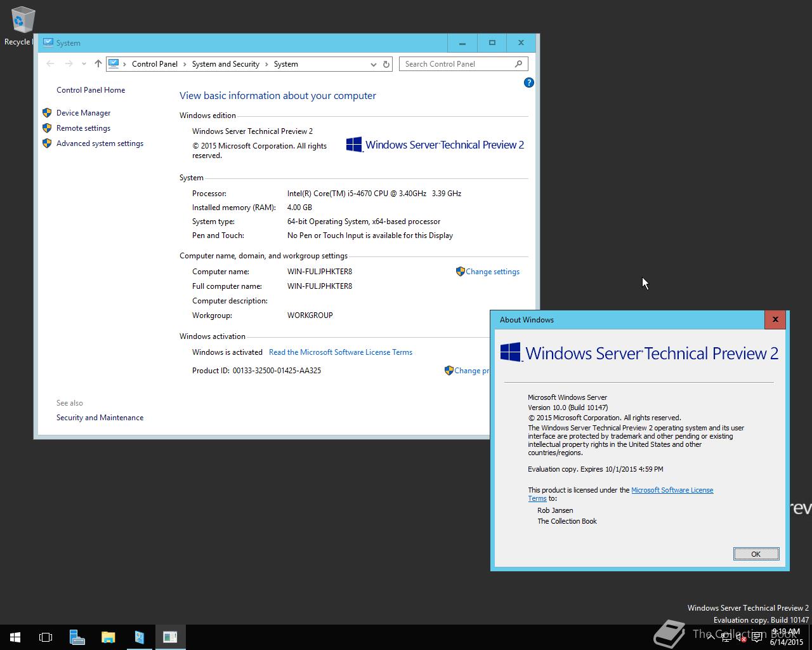Click WORKGROUP value text
812x650 pixels.
tap(310, 315)
